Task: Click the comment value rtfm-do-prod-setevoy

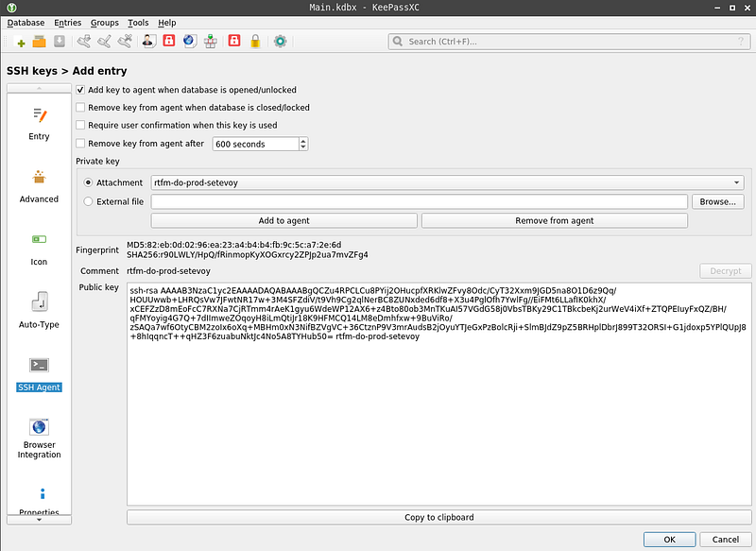Action: 169,271
